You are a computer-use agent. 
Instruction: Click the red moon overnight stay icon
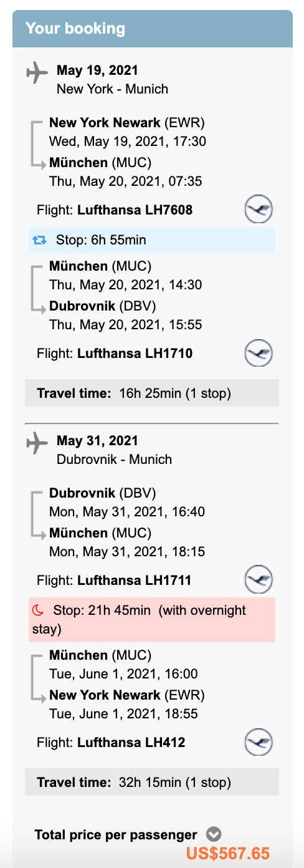[39, 610]
